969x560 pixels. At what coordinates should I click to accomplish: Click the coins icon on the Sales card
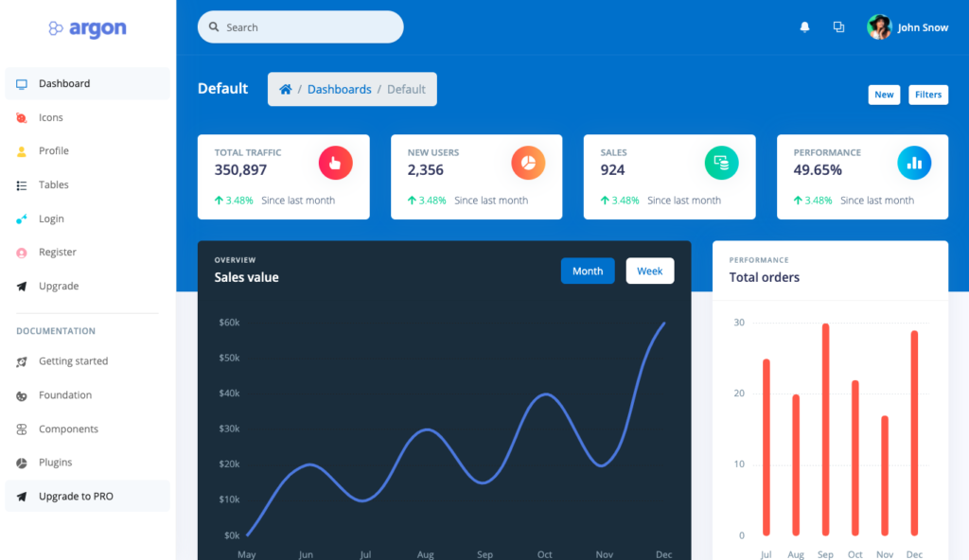721,163
